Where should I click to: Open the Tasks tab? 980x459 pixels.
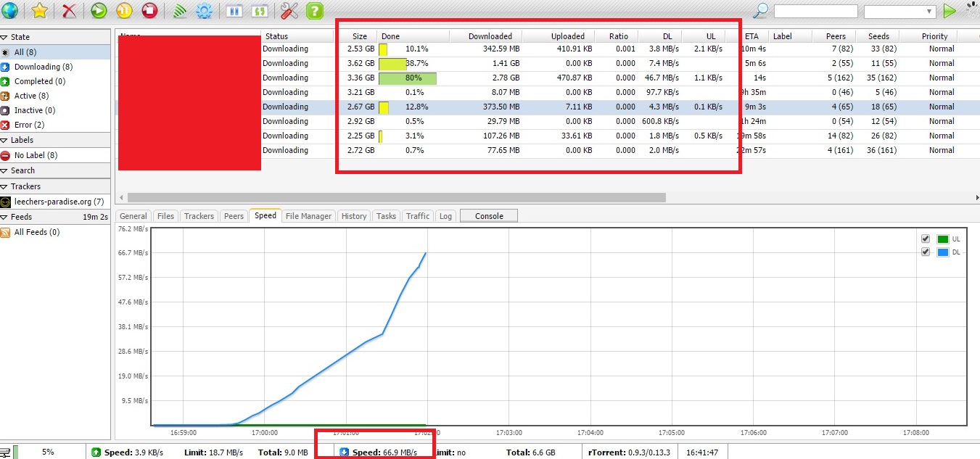click(x=387, y=216)
